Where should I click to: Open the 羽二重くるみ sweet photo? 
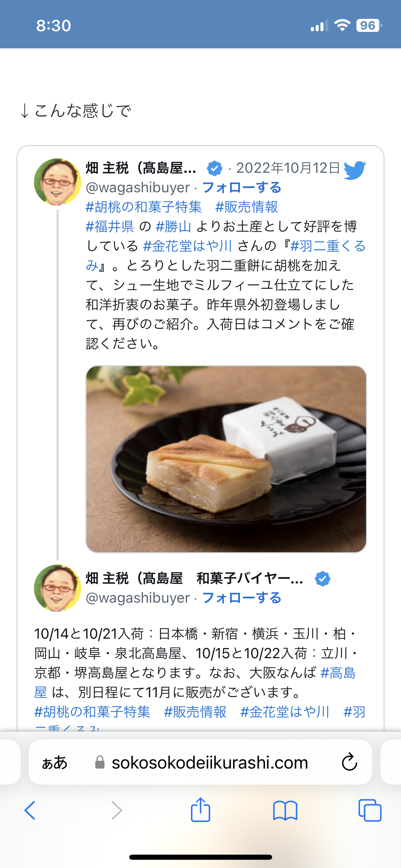click(x=226, y=459)
